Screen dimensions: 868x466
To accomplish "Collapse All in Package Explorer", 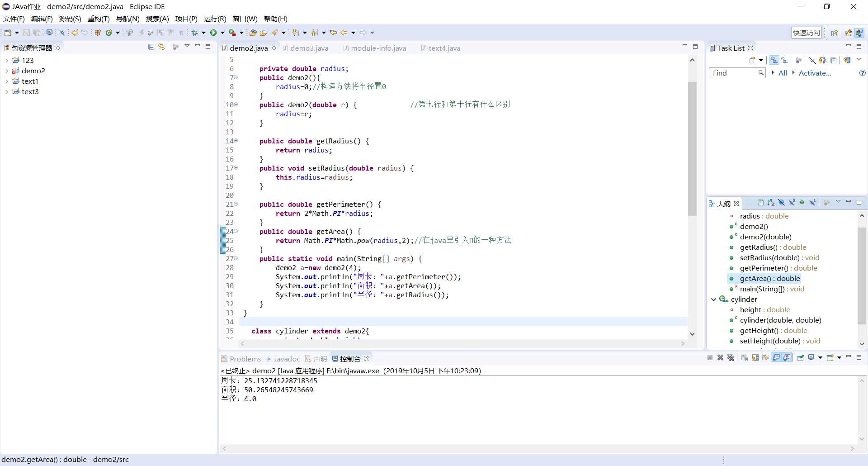I will (151, 47).
